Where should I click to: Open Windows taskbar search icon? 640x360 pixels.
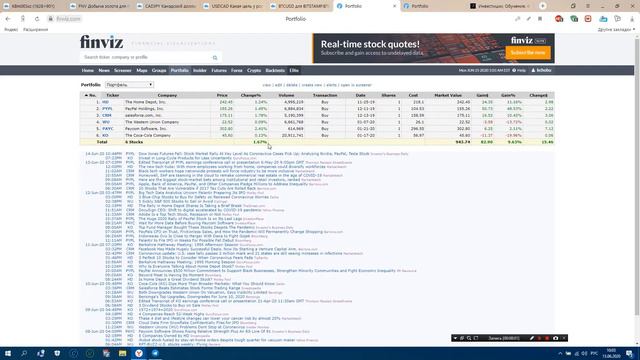tap(24, 353)
